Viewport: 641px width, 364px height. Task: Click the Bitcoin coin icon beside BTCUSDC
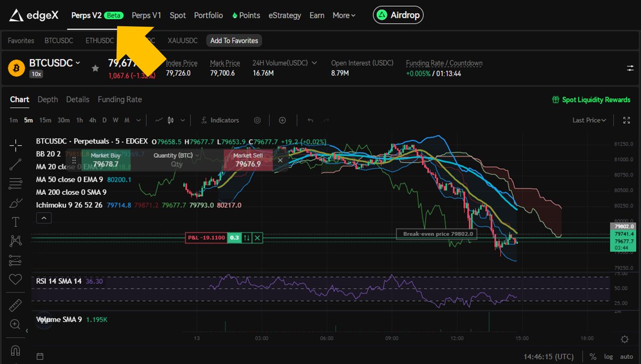pos(17,68)
